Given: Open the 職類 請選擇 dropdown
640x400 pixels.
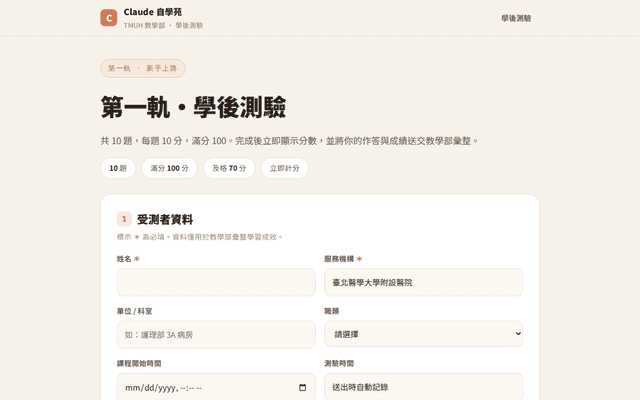Looking at the screenshot, I should 423,334.
